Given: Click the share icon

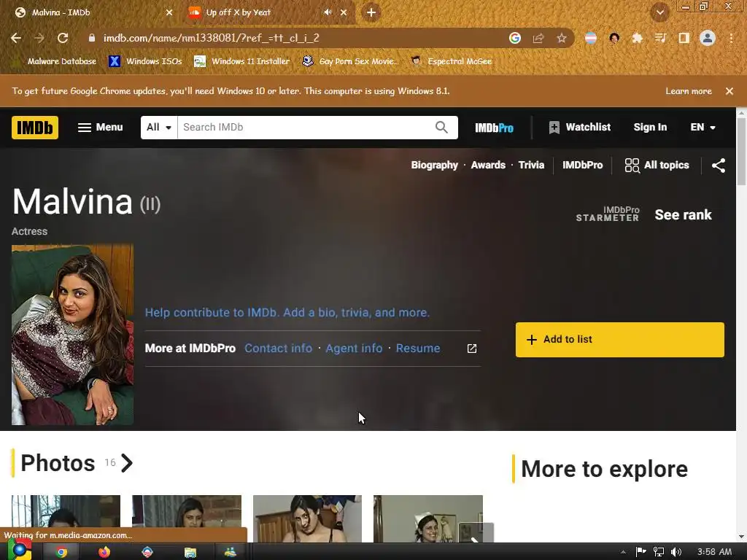Looking at the screenshot, I should coord(719,166).
